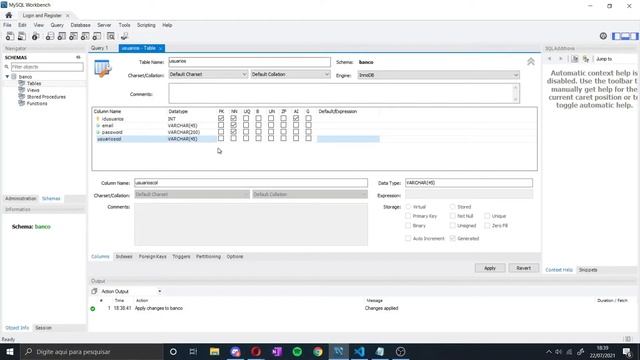Open the Snippets tab in SQL Additions
This screenshot has height=360, width=640.
(x=588, y=270)
